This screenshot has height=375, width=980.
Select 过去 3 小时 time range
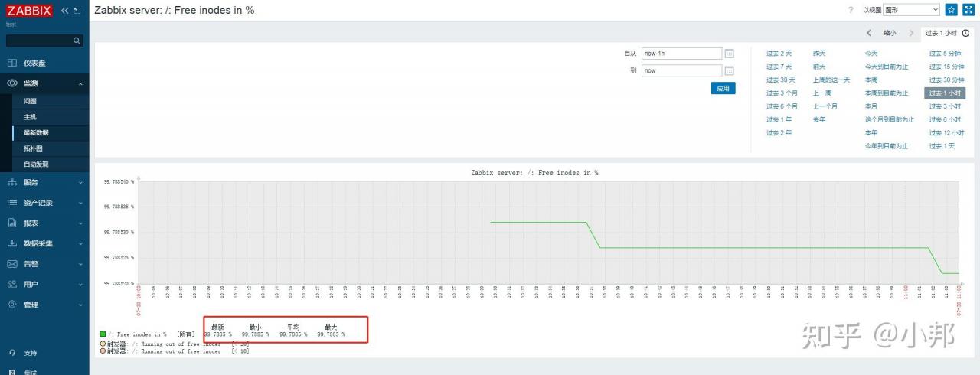point(945,106)
